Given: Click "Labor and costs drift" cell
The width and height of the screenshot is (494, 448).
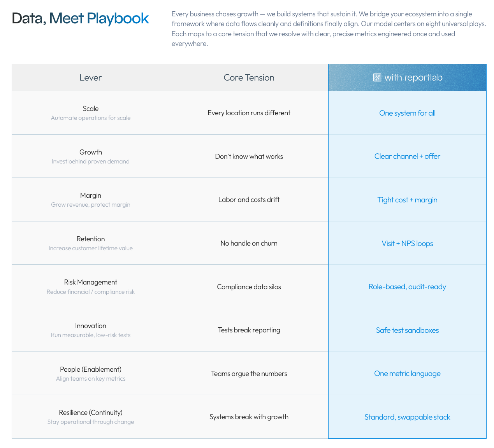Looking at the screenshot, I should pyautogui.click(x=249, y=200).
